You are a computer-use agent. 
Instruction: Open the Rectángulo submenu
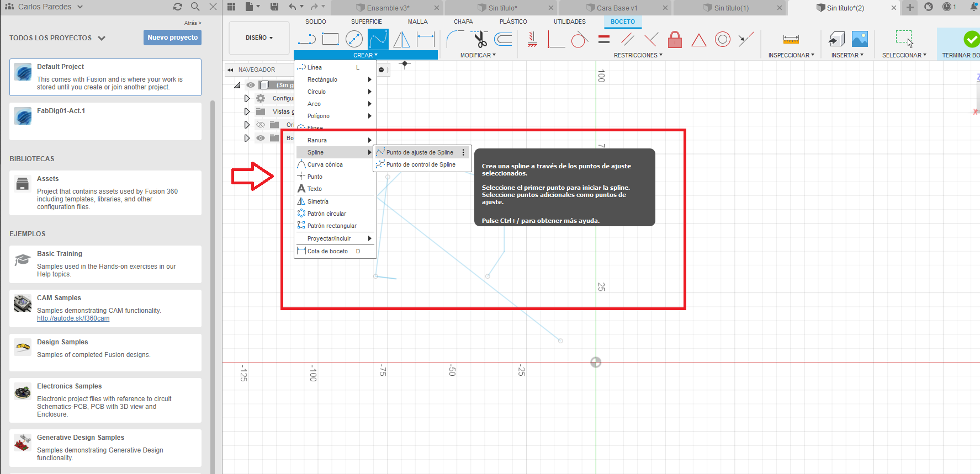(335, 79)
